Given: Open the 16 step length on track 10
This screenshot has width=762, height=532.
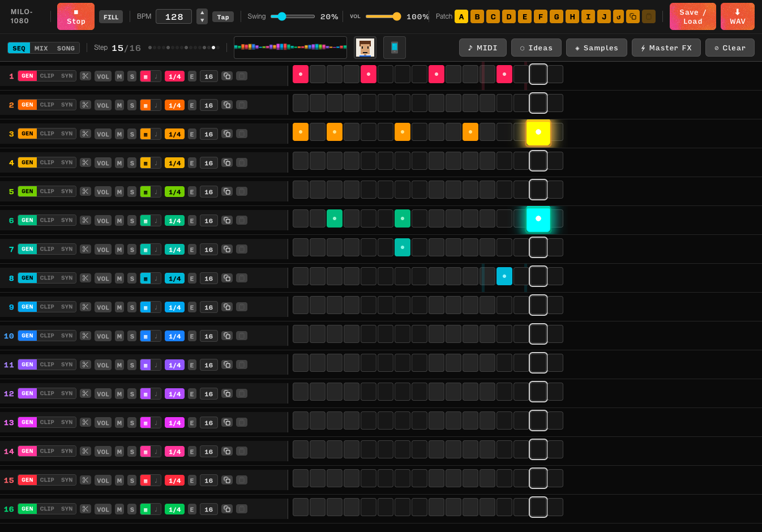Looking at the screenshot, I should tap(208, 336).
